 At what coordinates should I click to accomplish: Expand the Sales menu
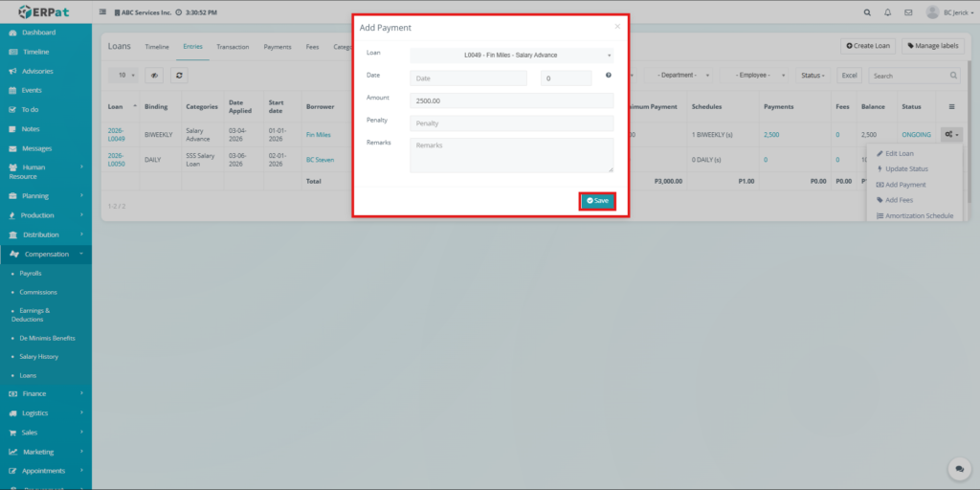46,433
